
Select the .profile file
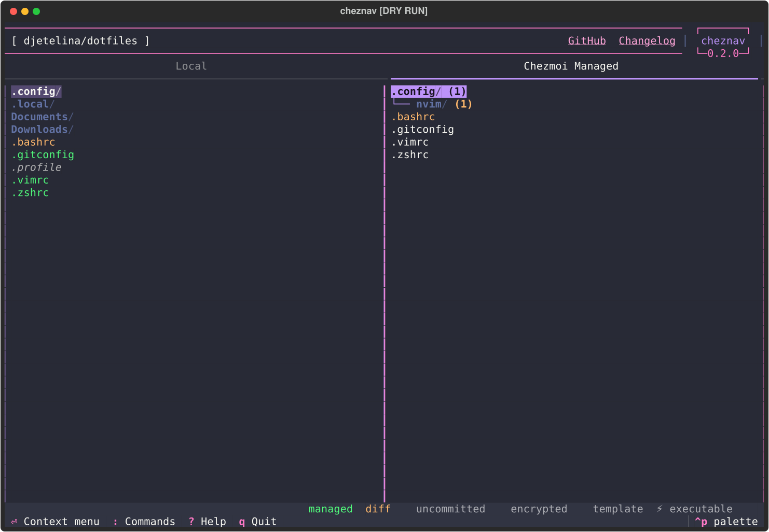(x=36, y=167)
